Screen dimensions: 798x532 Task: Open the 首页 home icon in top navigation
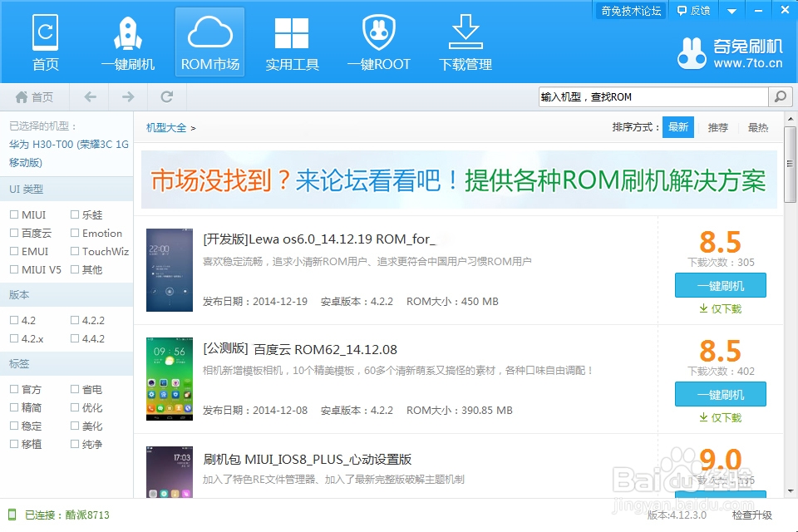point(45,42)
